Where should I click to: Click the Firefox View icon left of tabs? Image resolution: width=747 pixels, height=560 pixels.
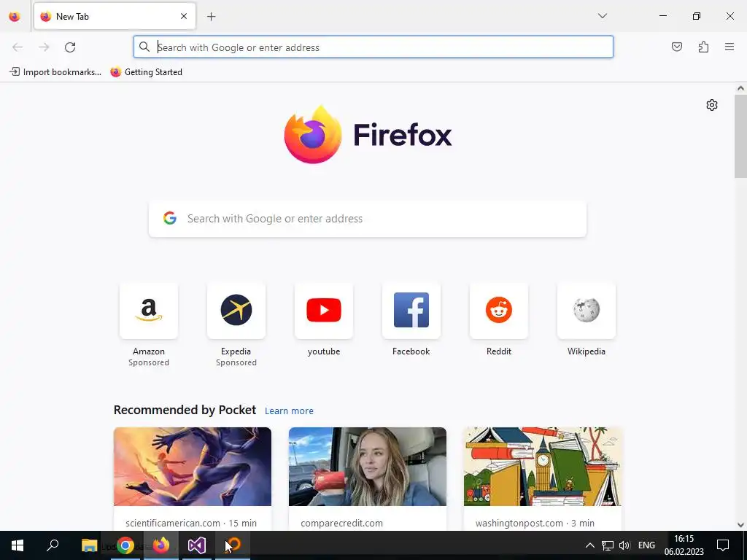click(15, 16)
